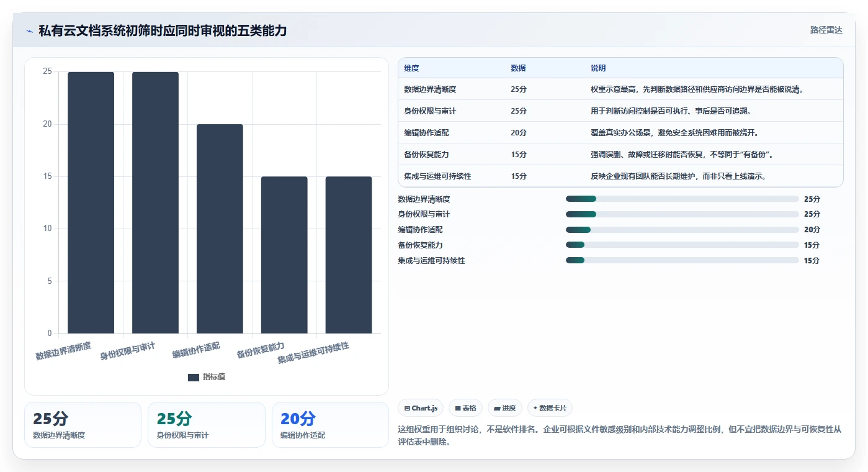Click 20分 in the table's 数据 column

pyautogui.click(x=519, y=133)
